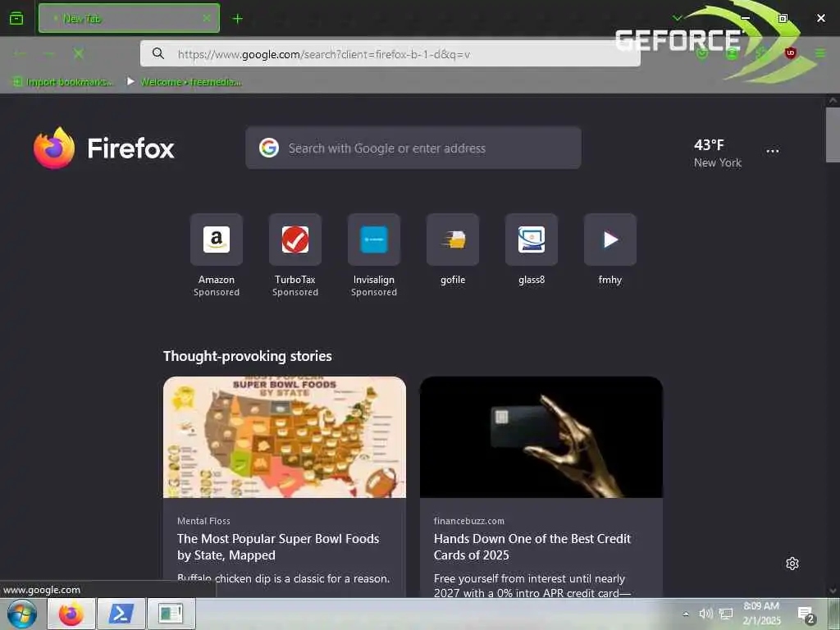Open the Windows Start button
Image resolution: width=840 pixels, height=630 pixels.
(22, 614)
